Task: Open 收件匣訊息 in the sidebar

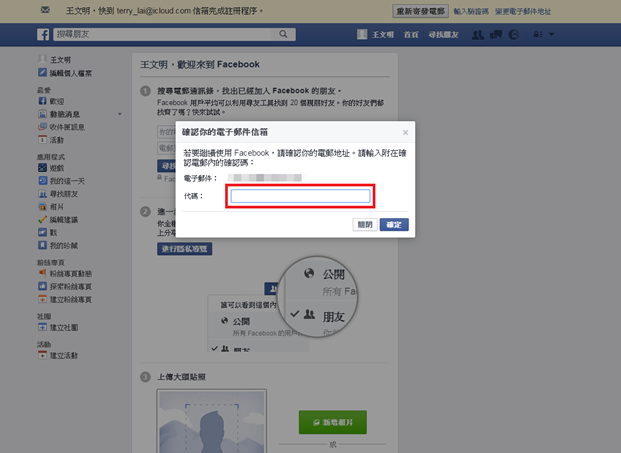Action: click(62, 127)
